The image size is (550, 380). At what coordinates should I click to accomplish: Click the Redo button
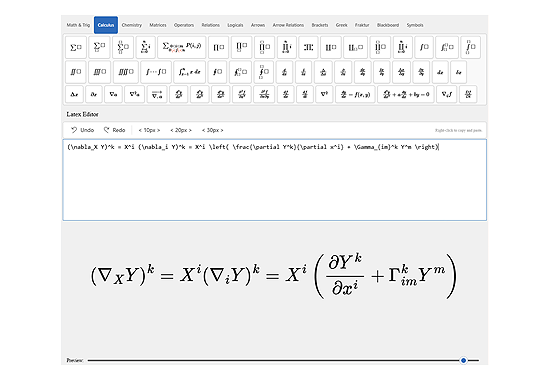tap(114, 130)
